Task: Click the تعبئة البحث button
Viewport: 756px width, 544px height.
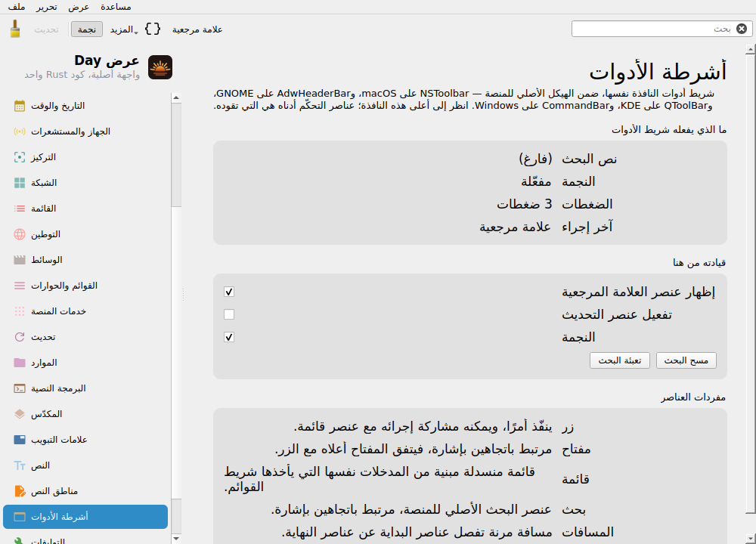Action: pyautogui.click(x=620, y=360)
